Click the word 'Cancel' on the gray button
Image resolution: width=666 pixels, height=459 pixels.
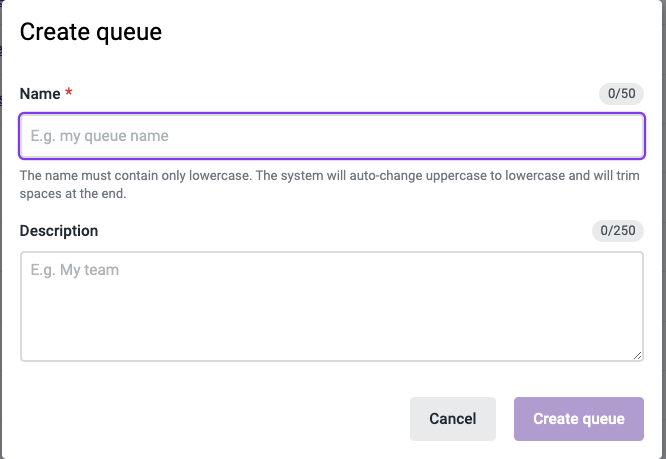click(453, 419)
